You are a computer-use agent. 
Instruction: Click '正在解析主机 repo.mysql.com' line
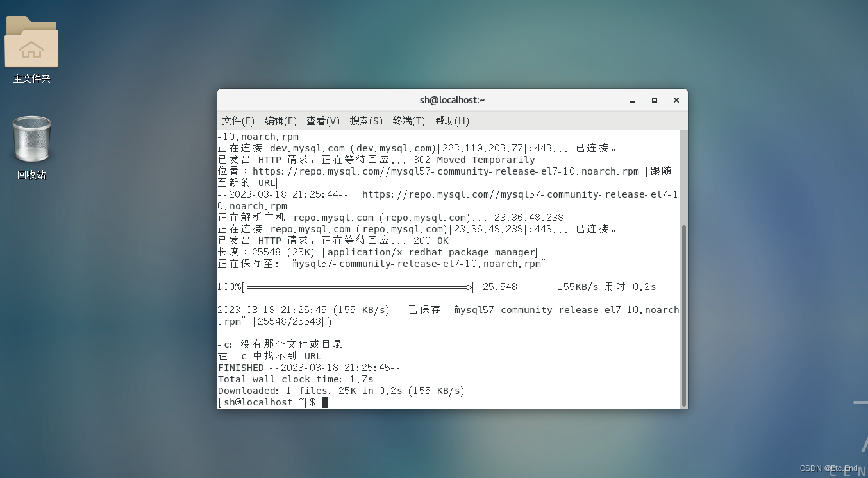coord(390,218)
